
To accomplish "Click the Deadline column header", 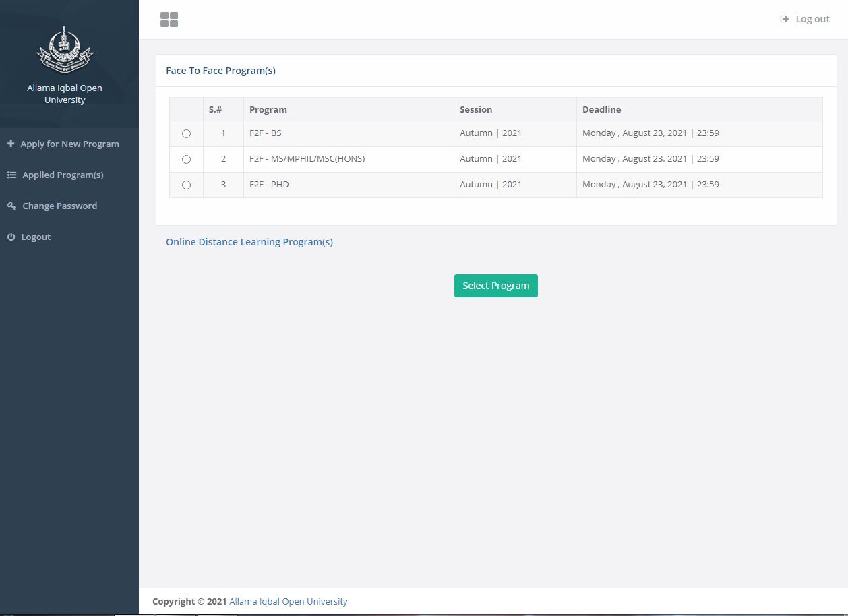I will [x=700, y=109].
